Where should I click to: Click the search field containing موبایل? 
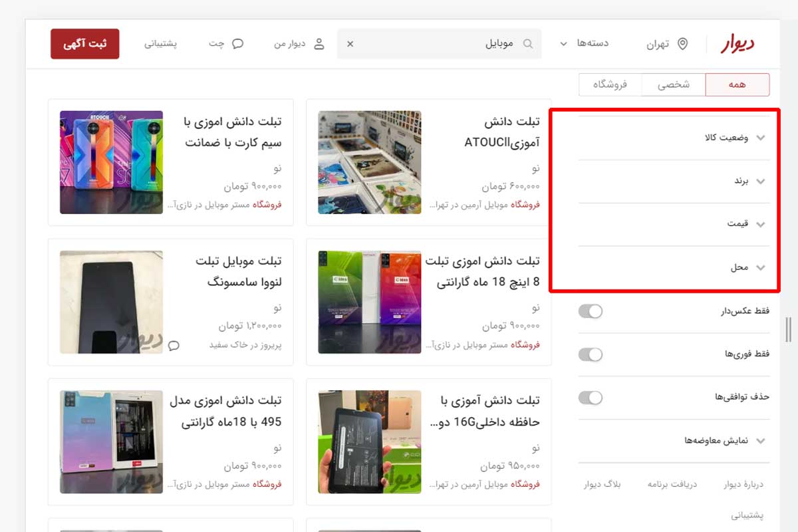coord(439,44)
